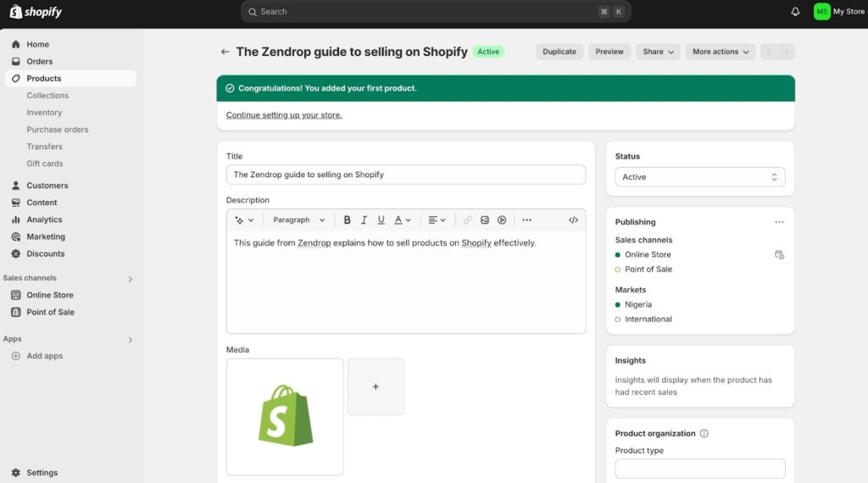
Task: Click the Preview button
Action: click(x=609, y=52)
